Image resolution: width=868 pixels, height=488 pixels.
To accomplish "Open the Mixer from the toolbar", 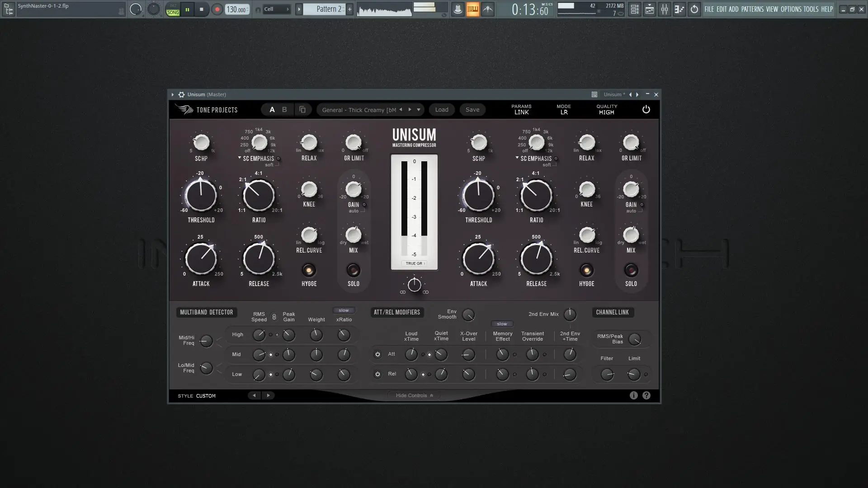I will (665, 9).
